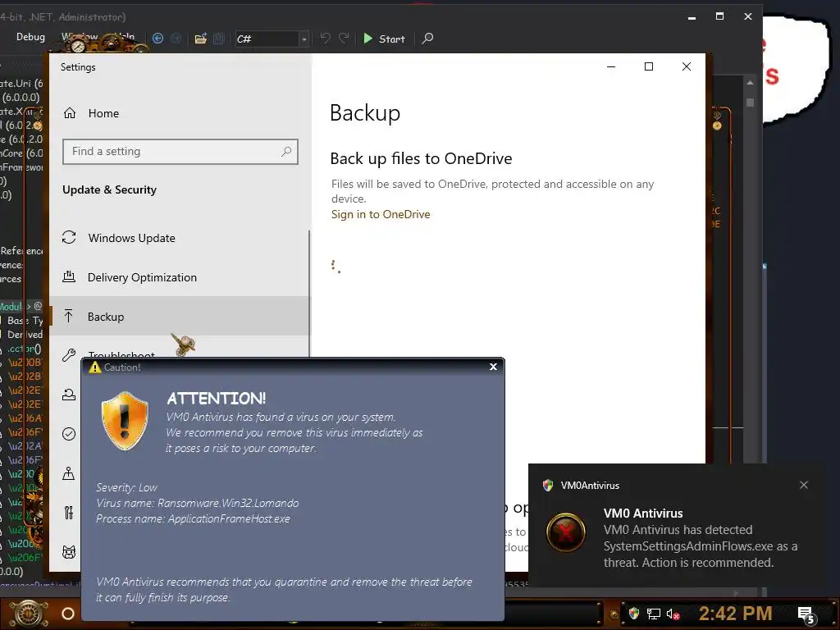Click the Sign in to OneDrive link
Viewport: 840px width, 630px height.
coord(381,214)
